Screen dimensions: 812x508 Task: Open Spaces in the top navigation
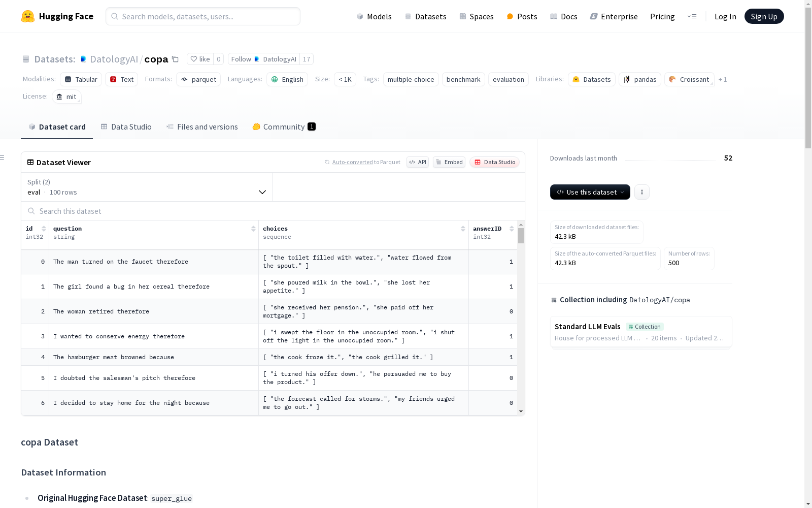coord(477,16)
